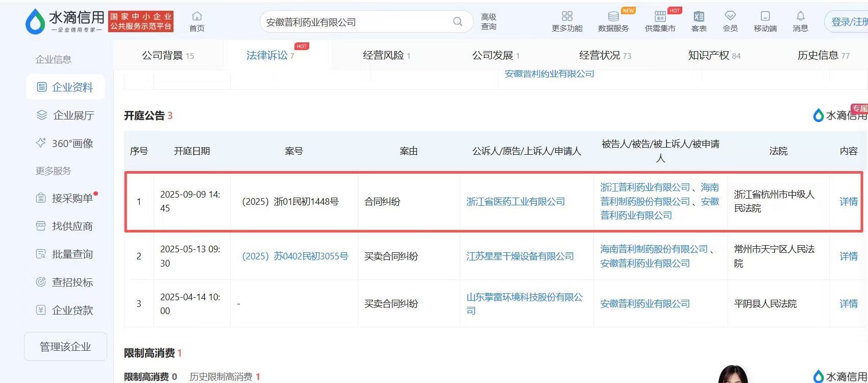Viewport: 868px width, 383px height.
Task: Click the 开庭日期 column header
Action: [192, 151]
